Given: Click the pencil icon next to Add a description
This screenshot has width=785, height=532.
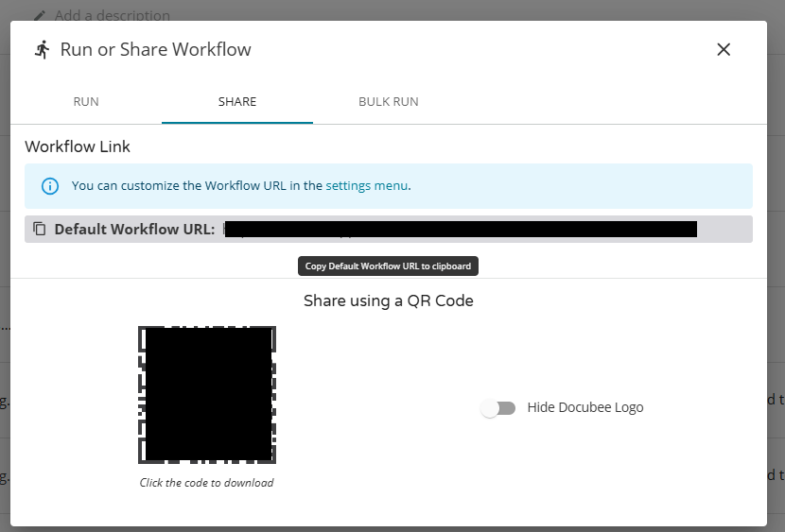Looking at the screenshot, I should click(x=40, y=15).
